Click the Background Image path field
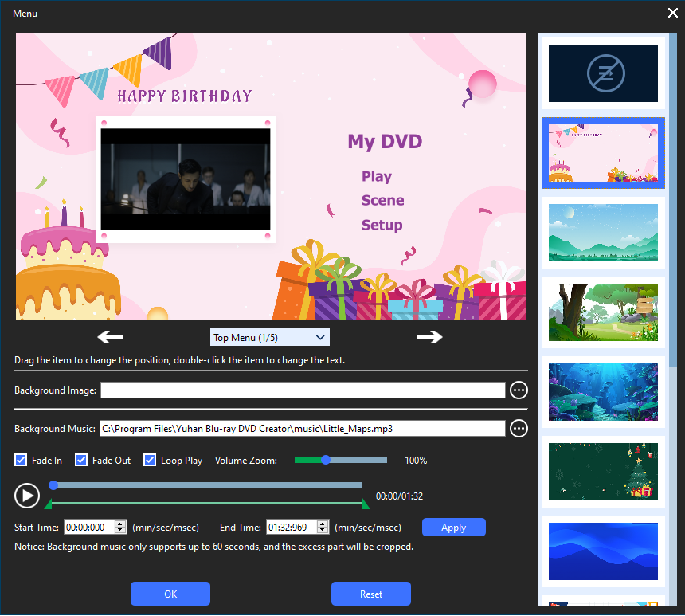Image resolution: width=685 pixels, height=616 pixels. click(x=303, y=390)
